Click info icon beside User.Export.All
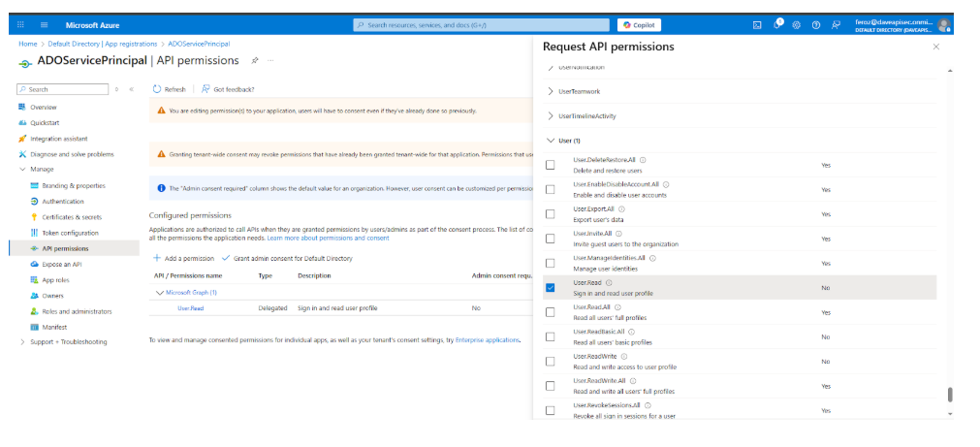 (x=622, y=208)
